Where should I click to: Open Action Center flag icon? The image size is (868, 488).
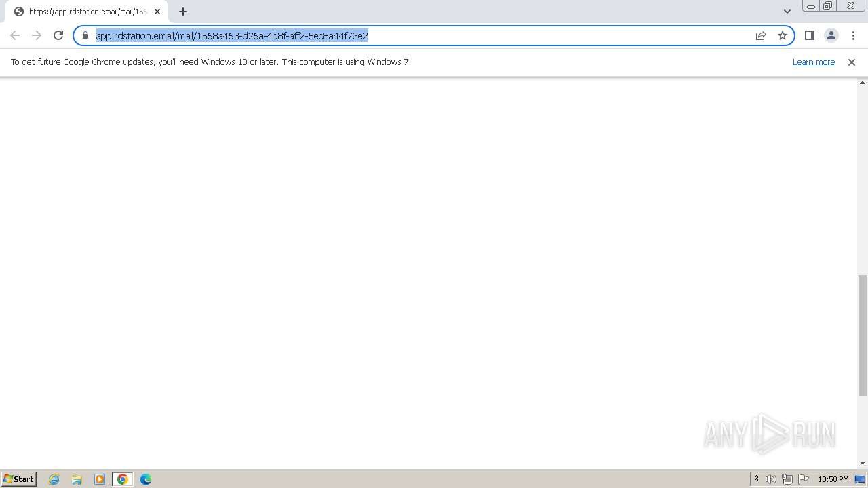(804, 479)
